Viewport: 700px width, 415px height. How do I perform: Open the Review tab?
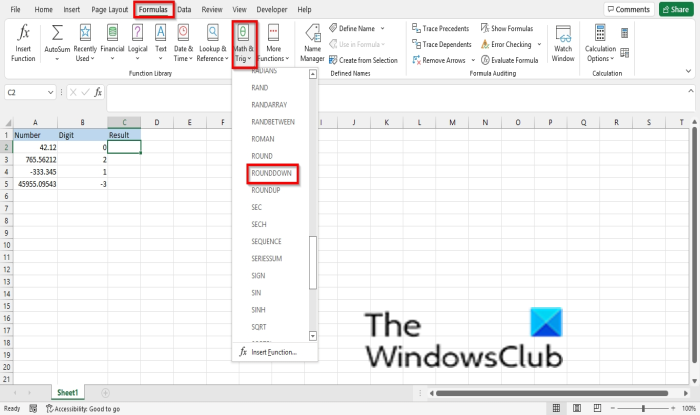[212, 9]
